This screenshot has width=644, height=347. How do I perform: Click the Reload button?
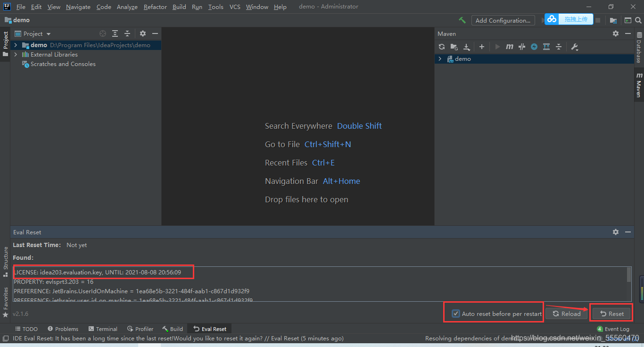click(567, 314)
